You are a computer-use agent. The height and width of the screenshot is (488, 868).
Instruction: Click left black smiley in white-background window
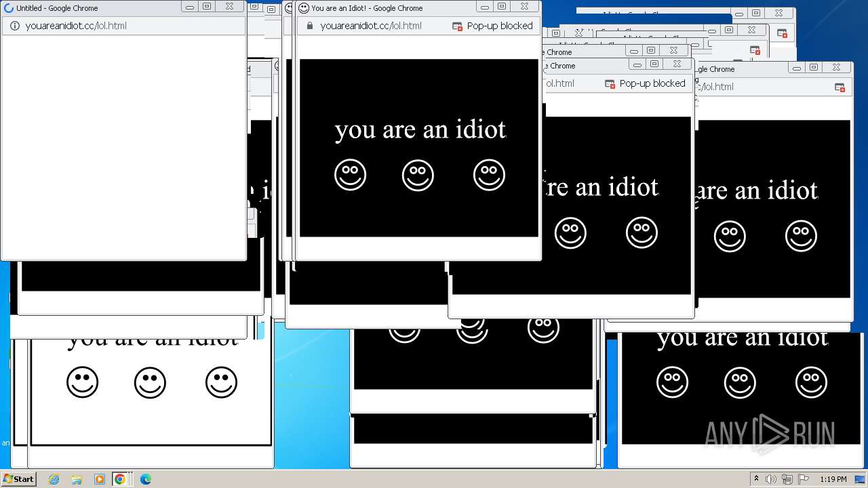82,382
